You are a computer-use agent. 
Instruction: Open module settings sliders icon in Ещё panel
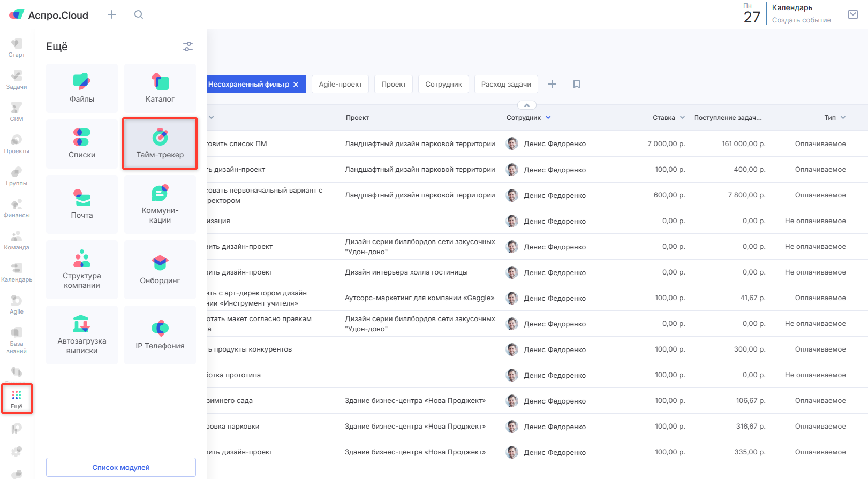click(188, 47)
